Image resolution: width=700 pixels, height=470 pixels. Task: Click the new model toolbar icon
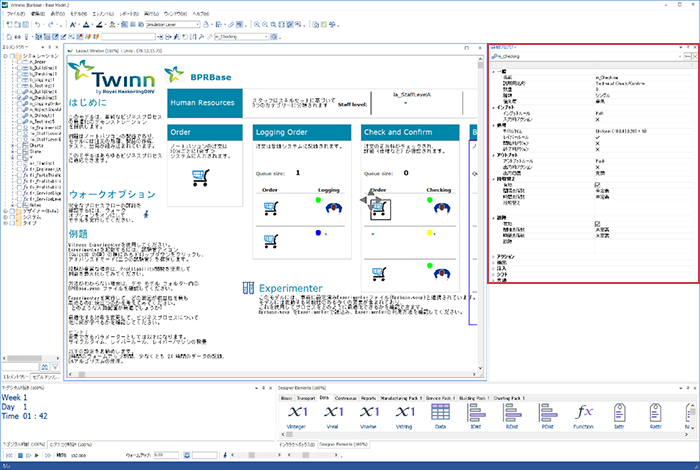(9, 25)
